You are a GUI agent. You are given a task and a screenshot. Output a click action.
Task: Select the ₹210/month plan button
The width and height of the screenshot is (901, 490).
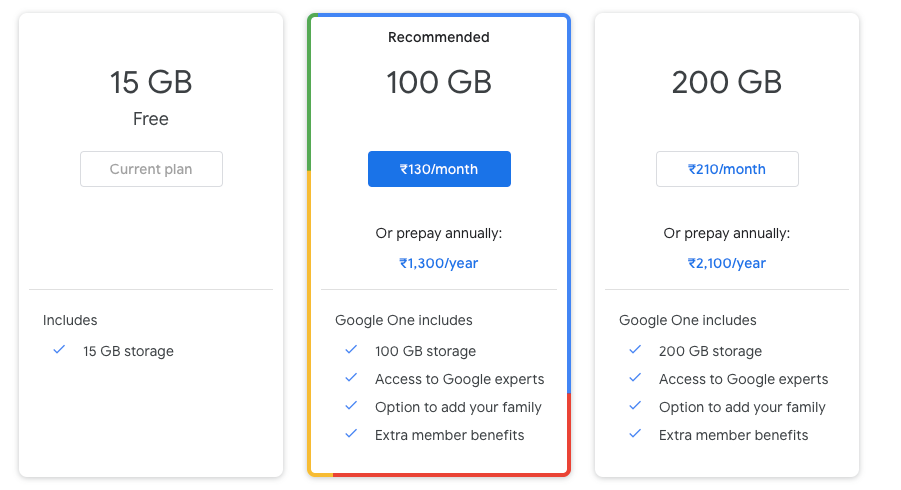[727, 169]
